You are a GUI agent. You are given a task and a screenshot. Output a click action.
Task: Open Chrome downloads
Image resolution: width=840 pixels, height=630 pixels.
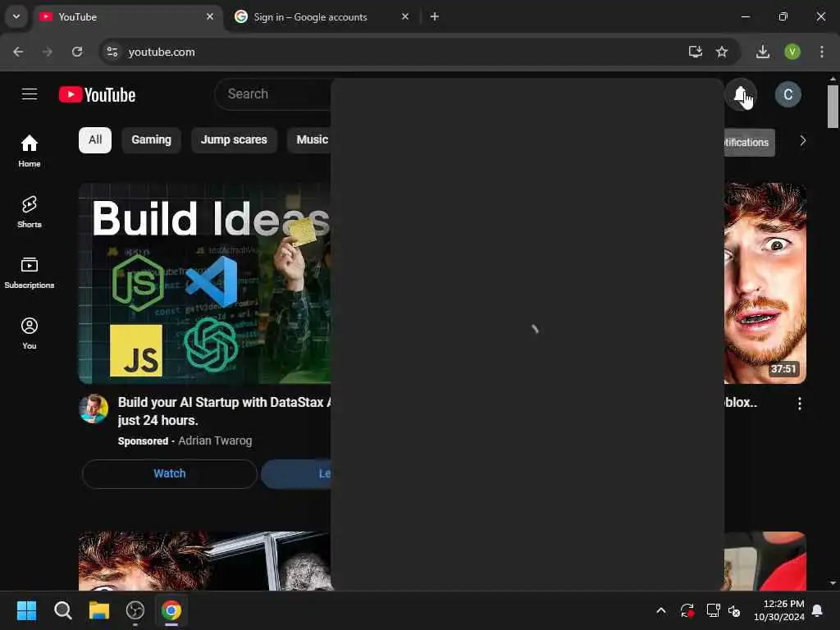763,52
